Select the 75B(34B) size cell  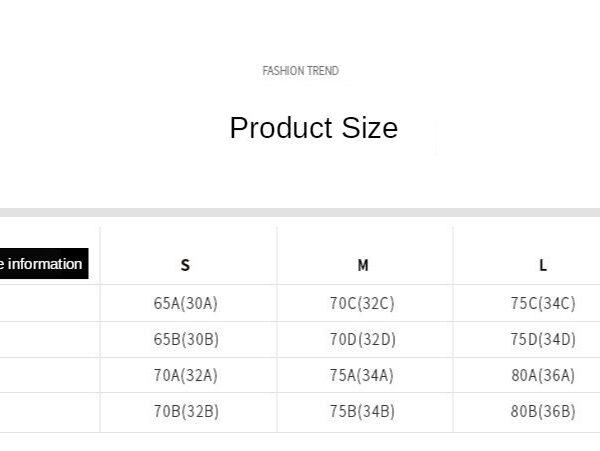(362, 411)
